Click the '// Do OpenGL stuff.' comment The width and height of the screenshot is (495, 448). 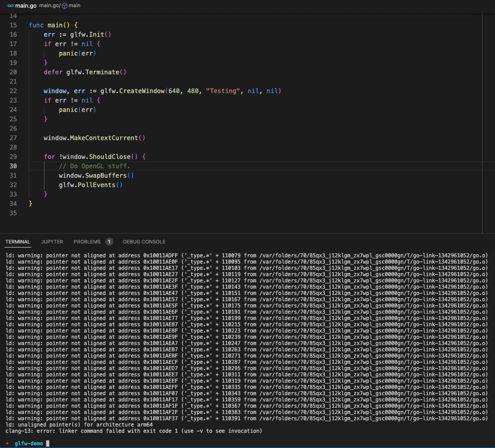tap(95, 166)
